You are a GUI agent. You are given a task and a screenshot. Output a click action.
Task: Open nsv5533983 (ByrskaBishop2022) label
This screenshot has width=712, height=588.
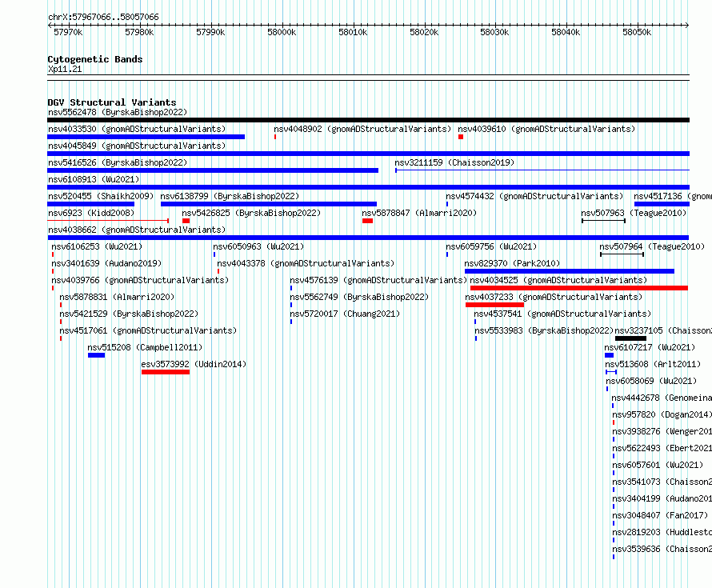(544, 330)
